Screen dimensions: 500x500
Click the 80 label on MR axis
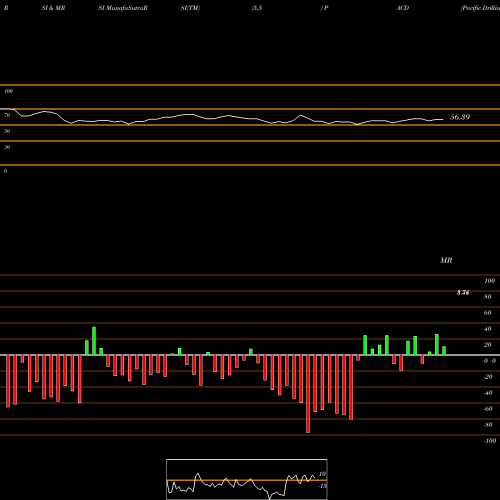coord(488,297)
